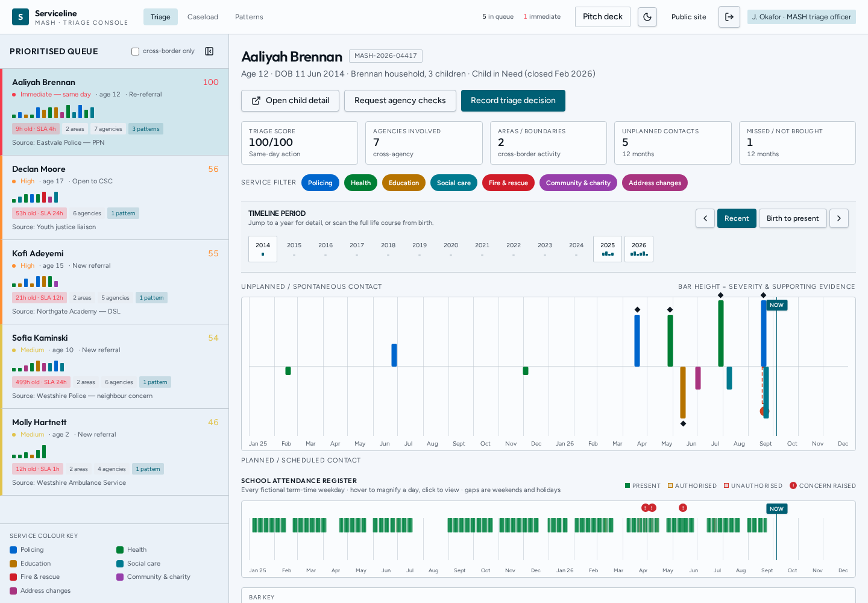Select Declan Moore in the queue
This screenshot has width=868, height=603.
(x=115, y=198)
